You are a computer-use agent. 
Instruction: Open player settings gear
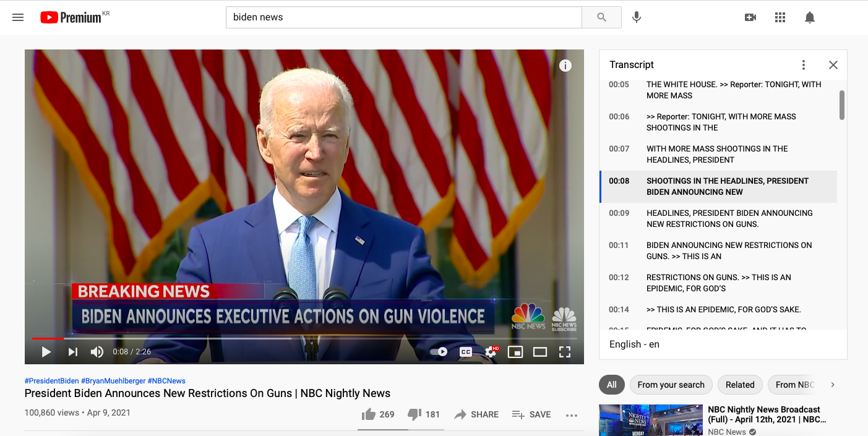[491, 352]
